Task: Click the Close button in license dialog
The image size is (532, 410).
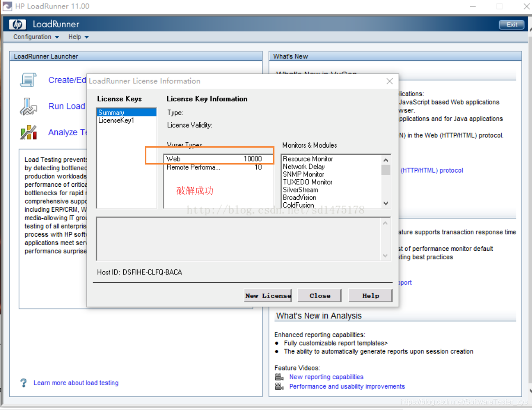Action: (x=320, y=295)
